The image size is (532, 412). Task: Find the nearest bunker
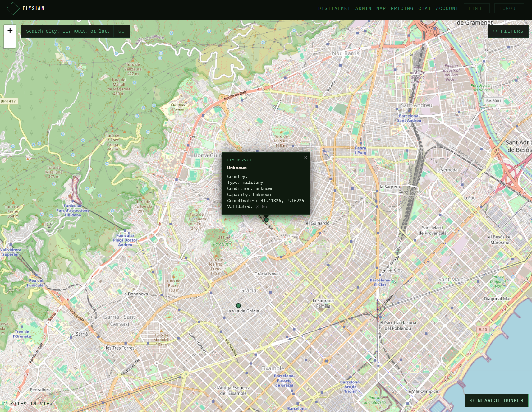tap(497, 400)
